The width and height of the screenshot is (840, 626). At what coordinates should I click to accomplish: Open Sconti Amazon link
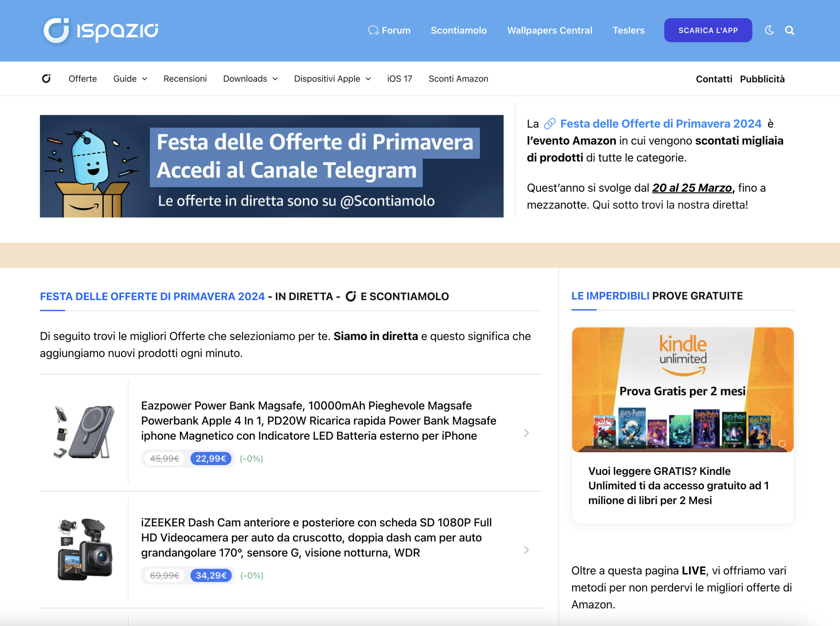[x=458, y=78]
